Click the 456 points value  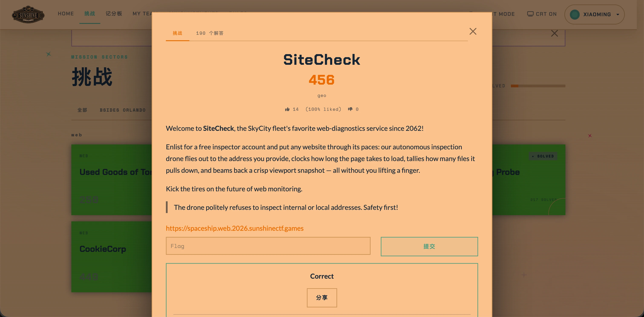click(322, 80)
